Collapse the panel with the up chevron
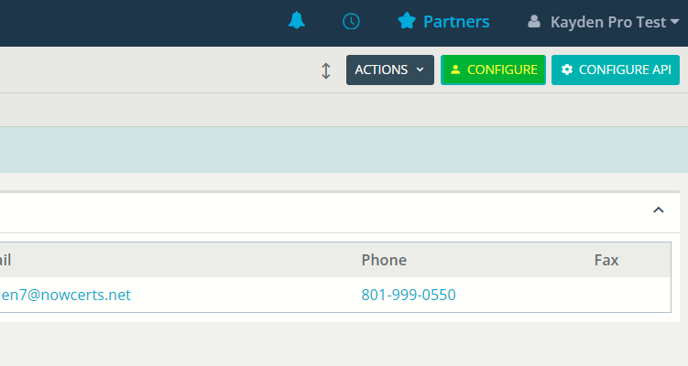This screenshot has height=366, width=688. 658,210
